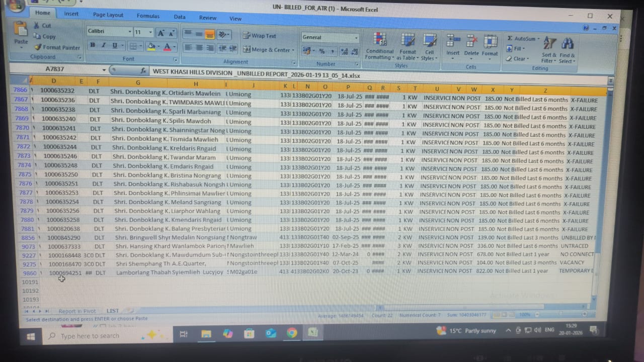Toggle Bold formatting
This screenshot has height=362, width=644.
[x=93, y=45]
